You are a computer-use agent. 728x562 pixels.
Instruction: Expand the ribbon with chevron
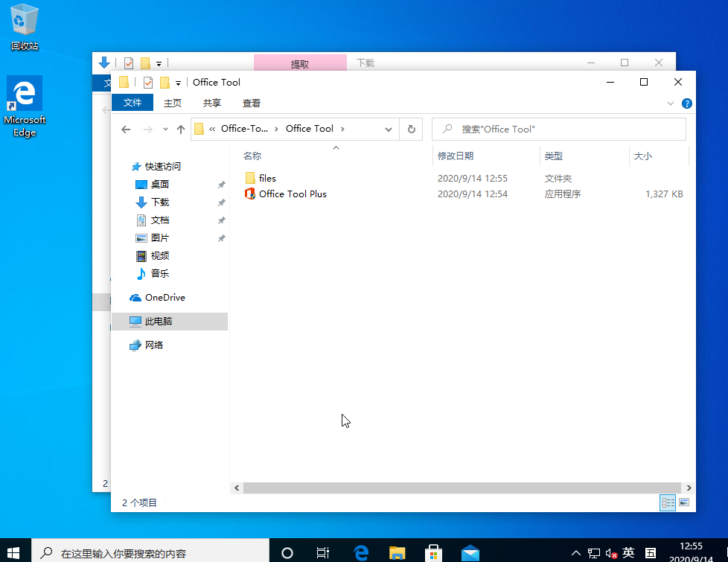tap(671, 103)
